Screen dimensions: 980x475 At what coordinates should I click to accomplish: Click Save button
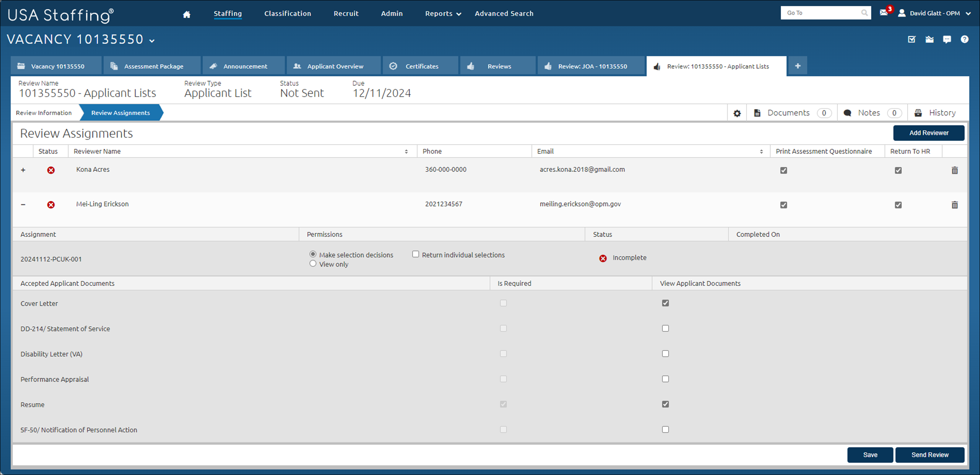tap(870, 455)
